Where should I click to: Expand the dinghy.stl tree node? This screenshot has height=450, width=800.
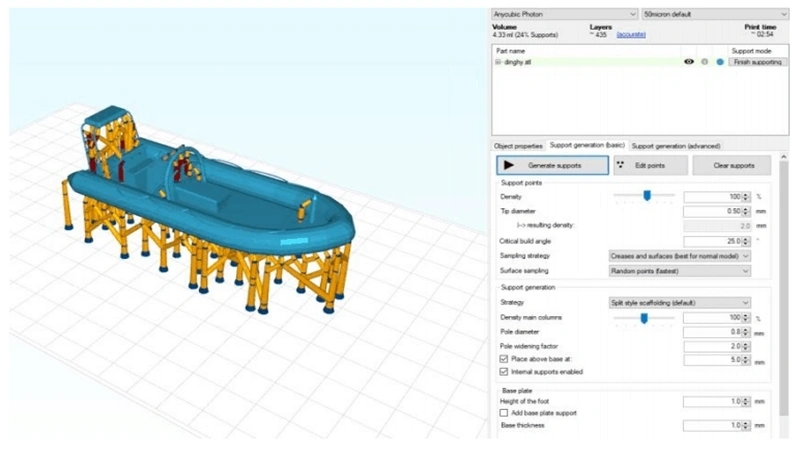pyautogui.click(x=497, y=62)
